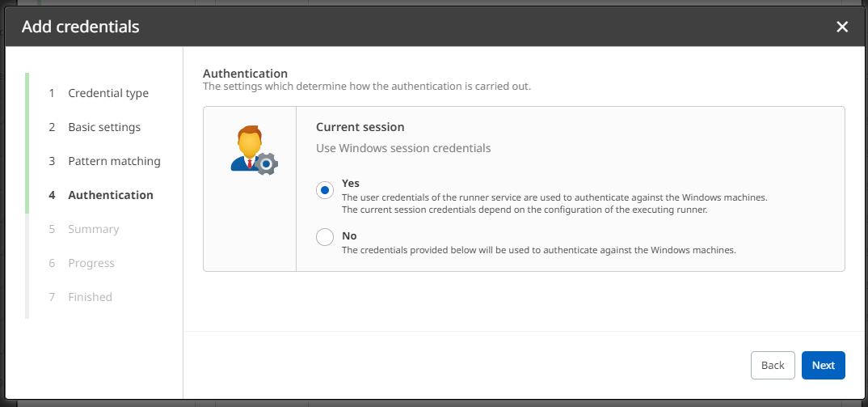Go to step 1 Credential type
The image size is (868, 407).
(108, 93)
